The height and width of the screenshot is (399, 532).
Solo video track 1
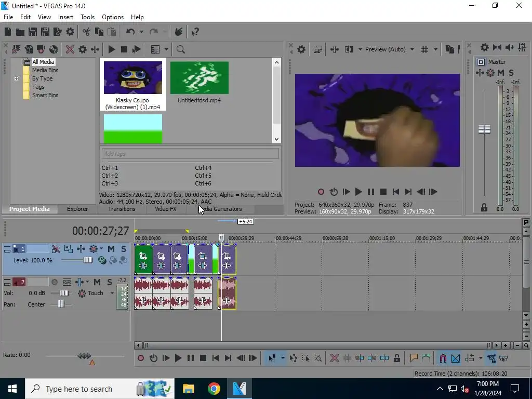coord(124,249)
